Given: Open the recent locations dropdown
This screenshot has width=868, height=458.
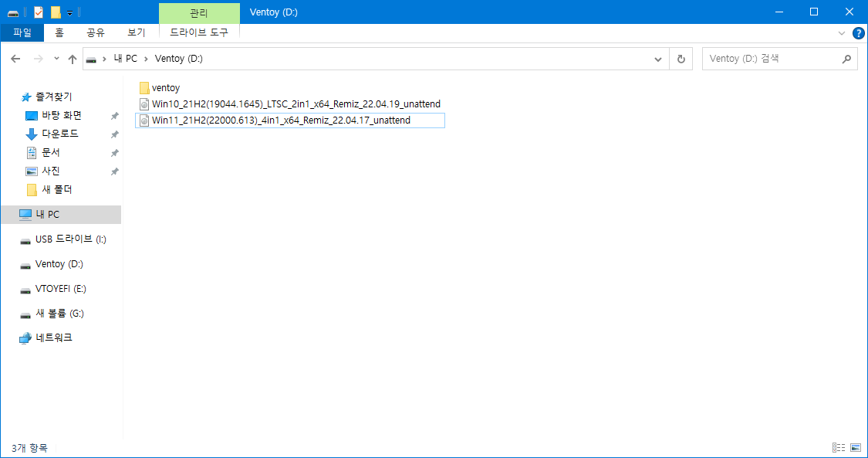Looking at the screenshot, I should [x=56, y=59].
